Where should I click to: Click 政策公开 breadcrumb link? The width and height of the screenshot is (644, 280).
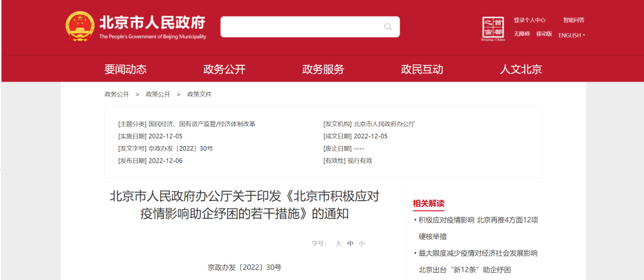[158, 94]
